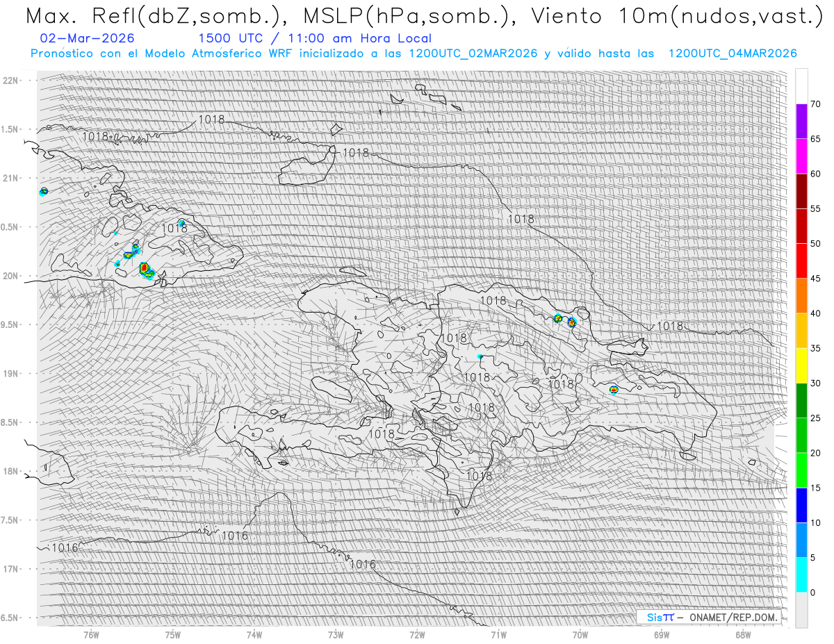Click the purple 65–70 dBZ color band
This screenshot has height=644, width=834.
801,122
